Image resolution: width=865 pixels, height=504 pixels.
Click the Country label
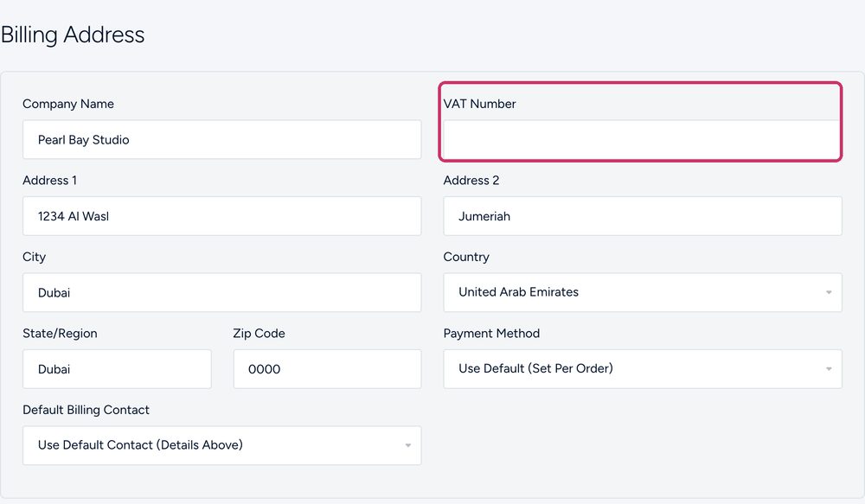point(466,257)
